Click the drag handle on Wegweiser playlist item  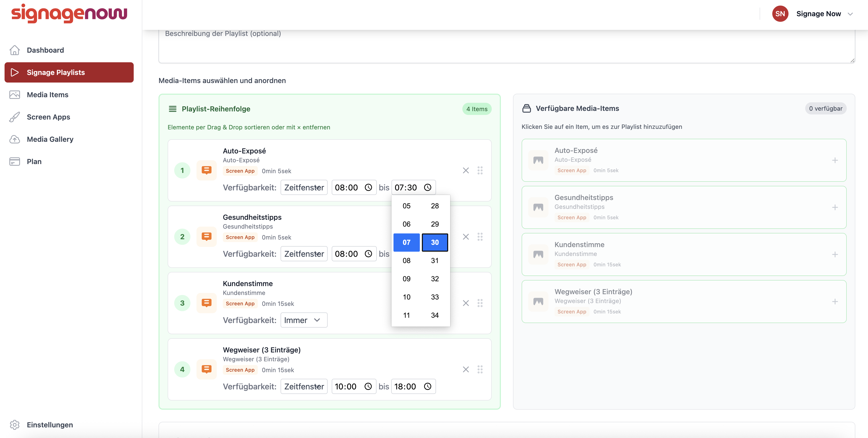[x=480, y=370]
